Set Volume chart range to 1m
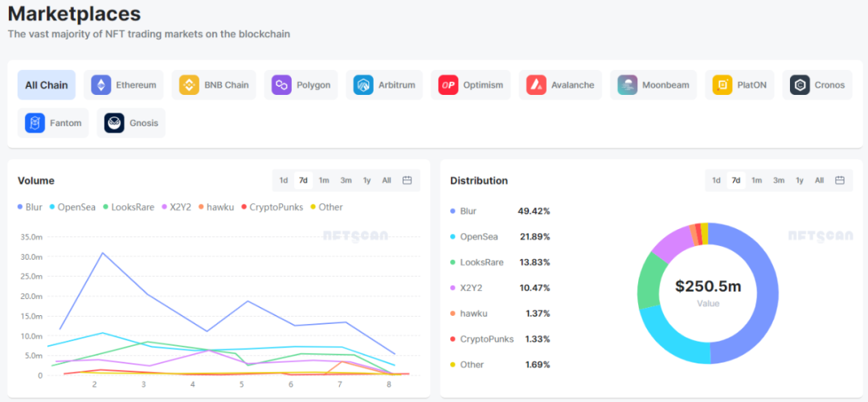 [324, 180]
